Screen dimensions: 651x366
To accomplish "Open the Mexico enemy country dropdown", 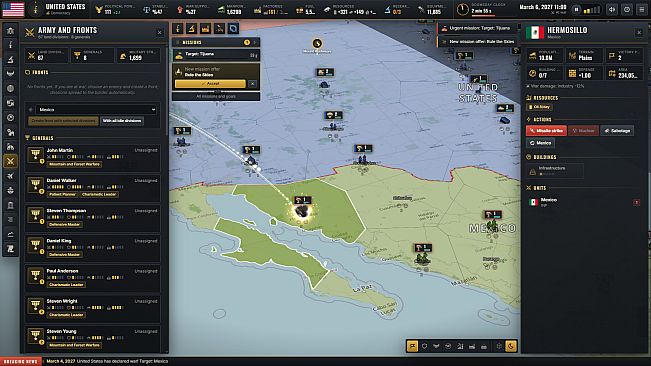I will click(96, 110).
